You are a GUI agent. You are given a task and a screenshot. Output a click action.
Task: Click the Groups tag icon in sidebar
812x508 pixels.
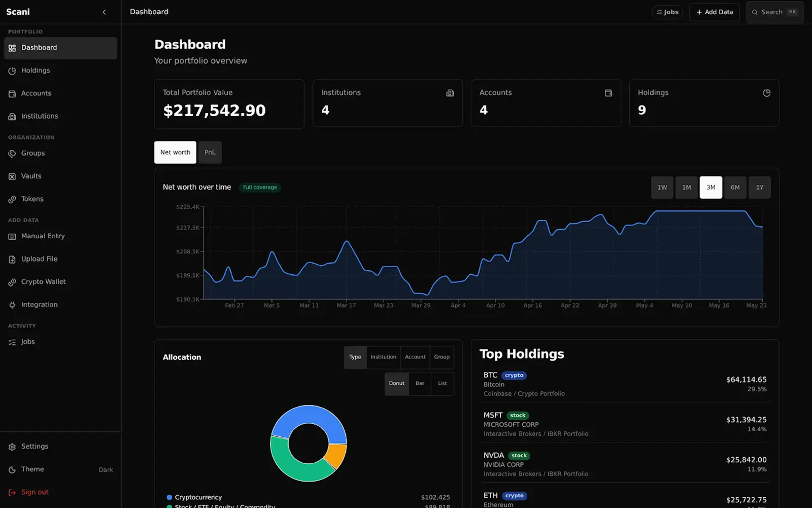pyautogui.click(x=12, y=153)
